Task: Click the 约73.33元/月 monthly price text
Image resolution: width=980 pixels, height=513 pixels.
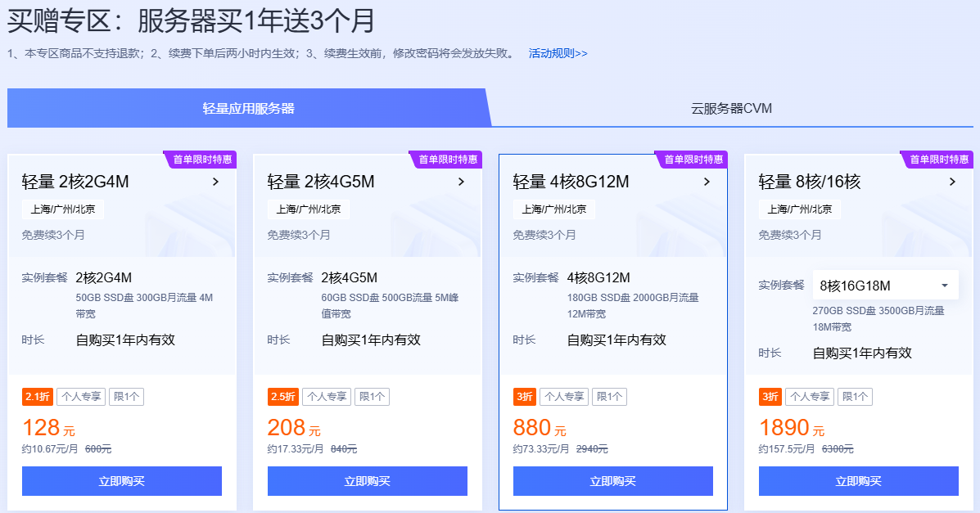Action: (541, 449)
